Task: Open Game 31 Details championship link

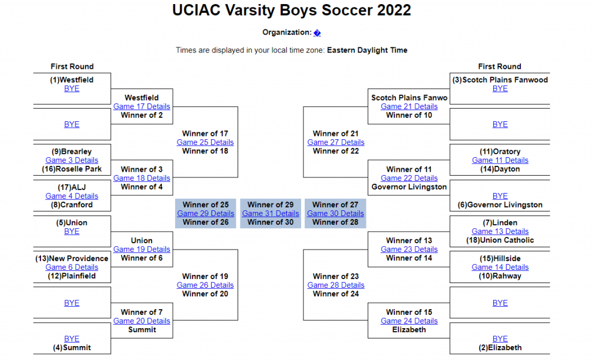Action: coord(271,214)
